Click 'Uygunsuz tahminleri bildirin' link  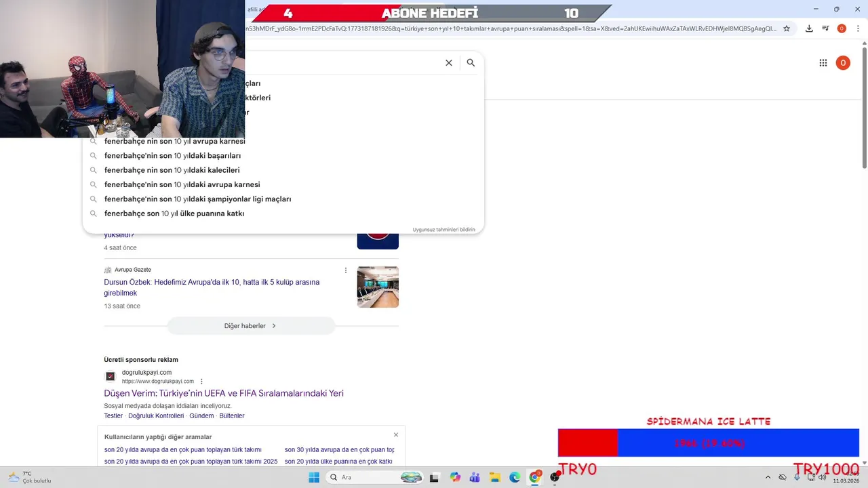[x=444, y=230]
